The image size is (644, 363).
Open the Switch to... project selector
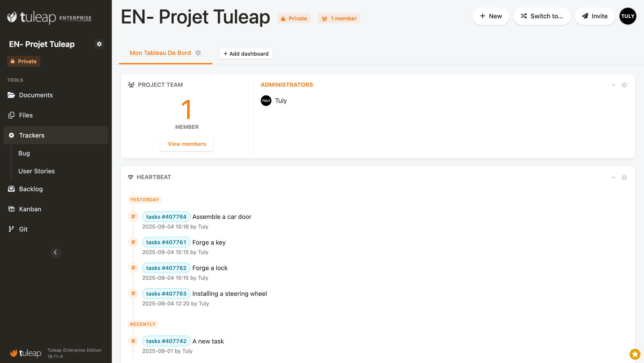pos(542,16)
